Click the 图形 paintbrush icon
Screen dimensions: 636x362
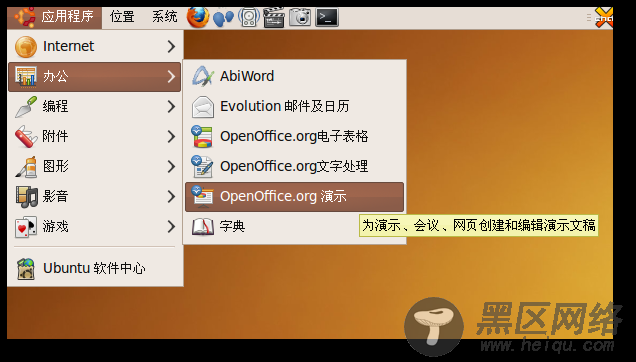click(x=26, y=166)
